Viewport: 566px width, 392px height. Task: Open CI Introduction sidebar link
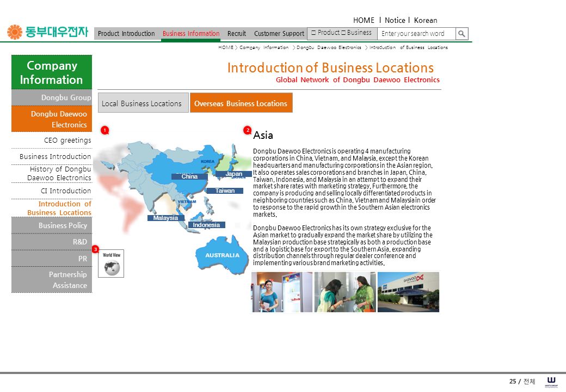(66, 191)
